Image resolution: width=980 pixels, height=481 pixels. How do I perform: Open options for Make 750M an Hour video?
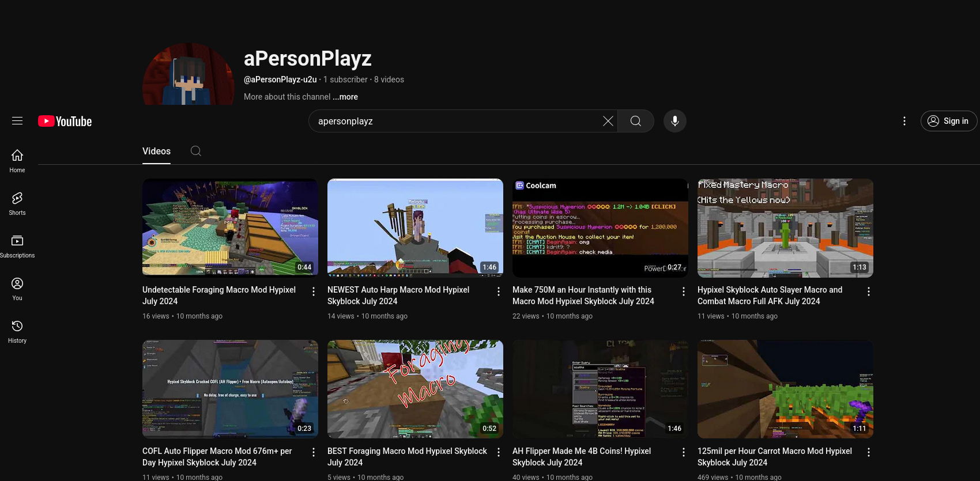[x=684, y=291]
